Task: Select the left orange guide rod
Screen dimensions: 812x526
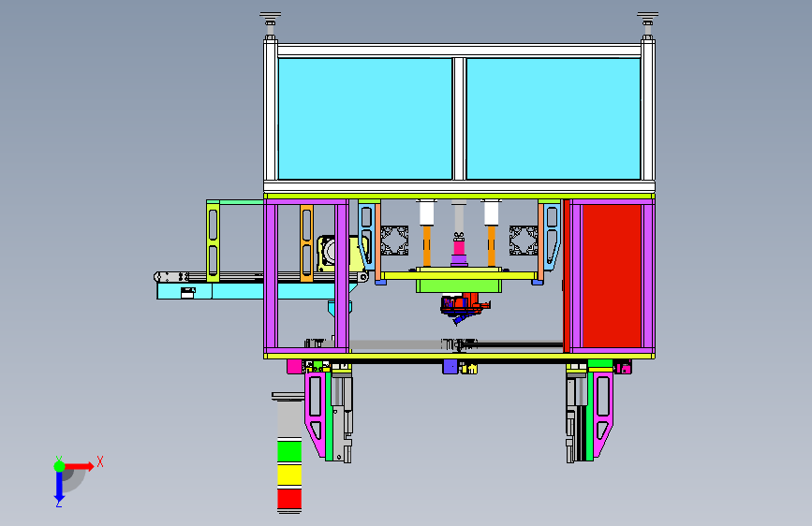Action: click(427, 246)
